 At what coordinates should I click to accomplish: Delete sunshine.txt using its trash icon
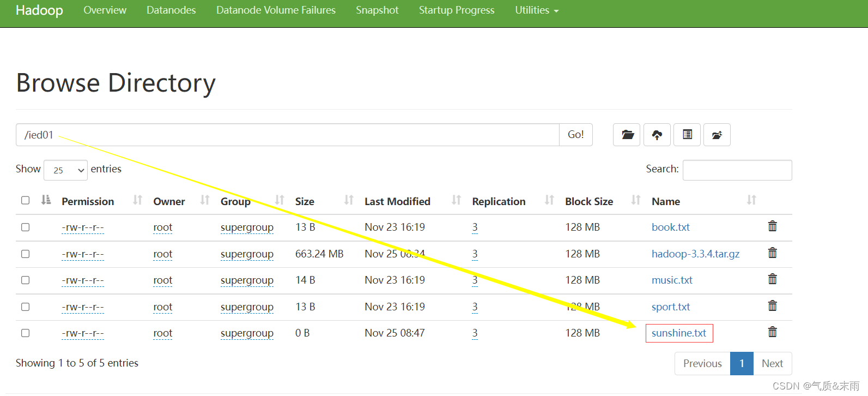pyautogui.click(x=772, y=332)
